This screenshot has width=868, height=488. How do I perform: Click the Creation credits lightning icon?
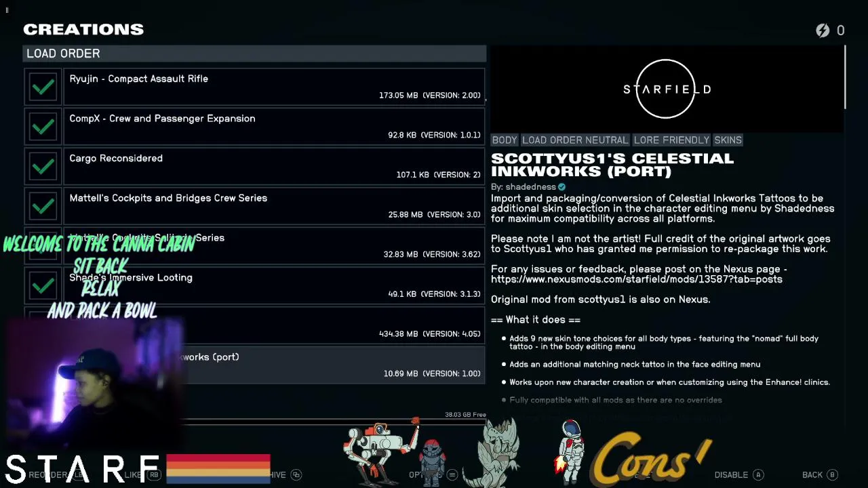pos(823,30)
